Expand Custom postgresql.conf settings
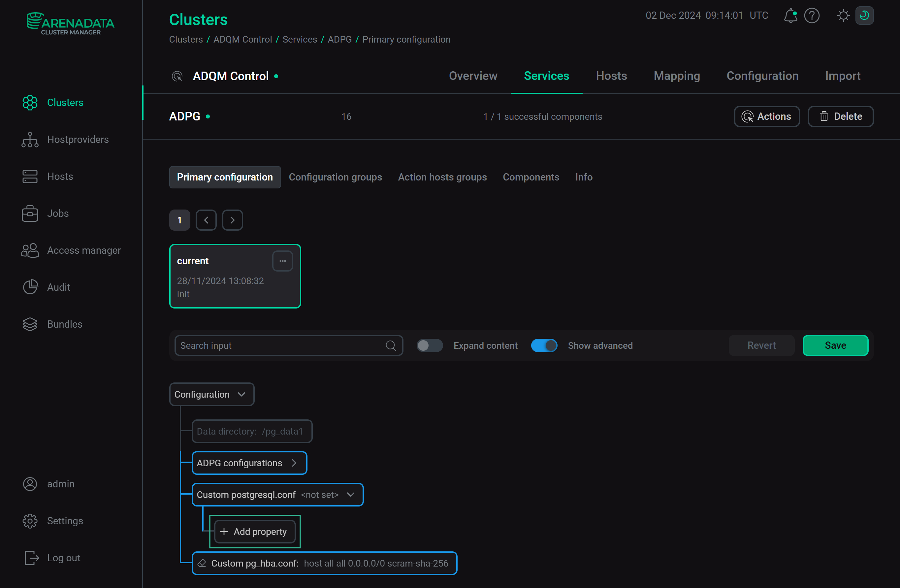The width and height of the screenshot is (900, 588). click(350, 494)
